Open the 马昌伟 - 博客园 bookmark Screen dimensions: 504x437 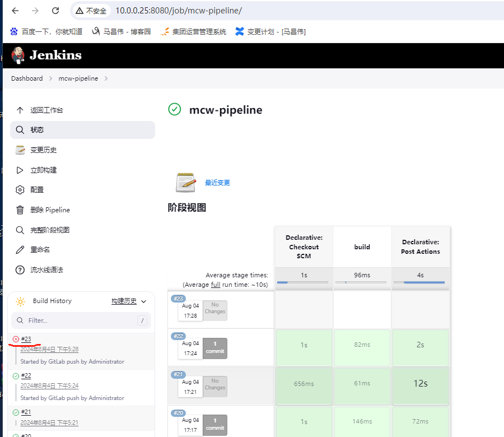point(122,31)
